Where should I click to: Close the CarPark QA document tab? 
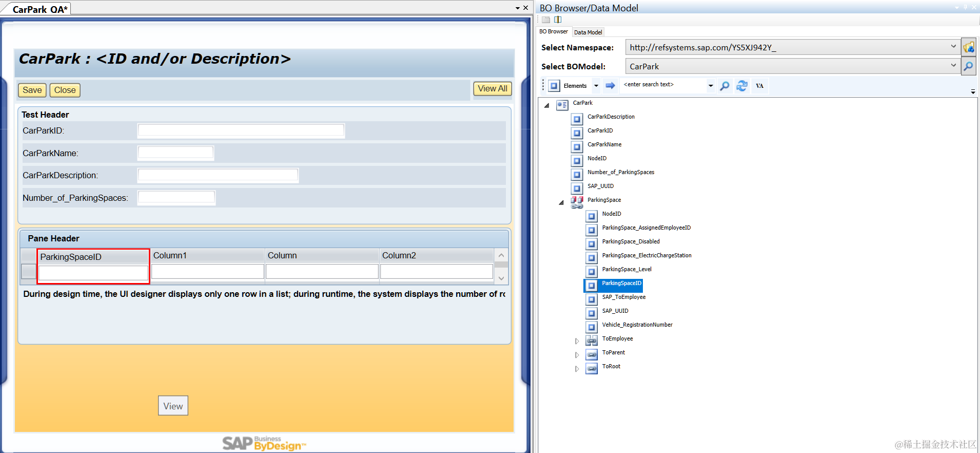(526, 8)
